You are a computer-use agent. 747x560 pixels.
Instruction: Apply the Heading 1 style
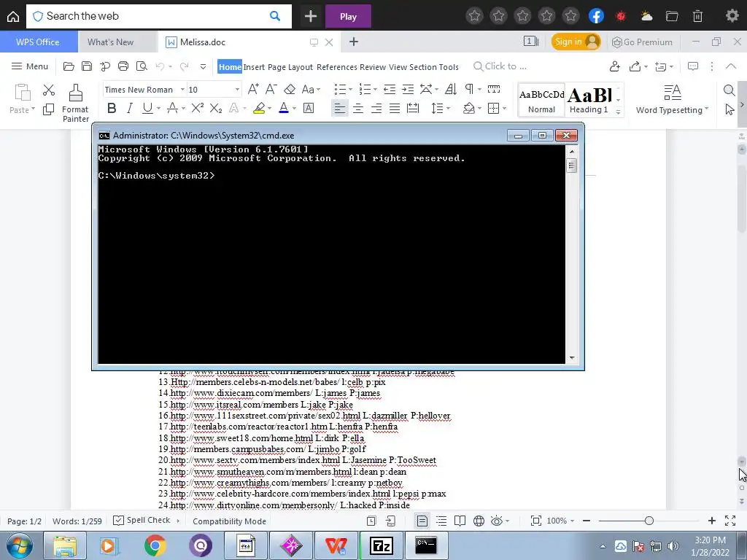tap(589, 100)
